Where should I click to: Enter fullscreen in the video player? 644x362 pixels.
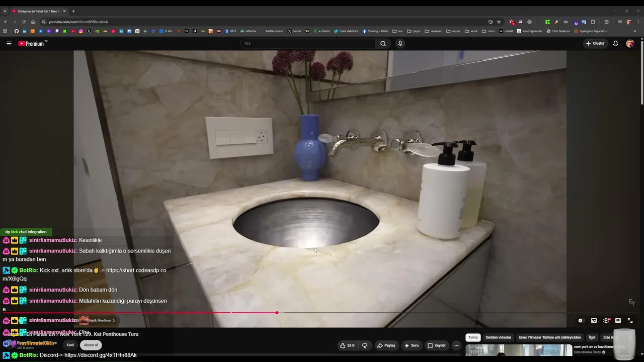click(x=630, y=320)
